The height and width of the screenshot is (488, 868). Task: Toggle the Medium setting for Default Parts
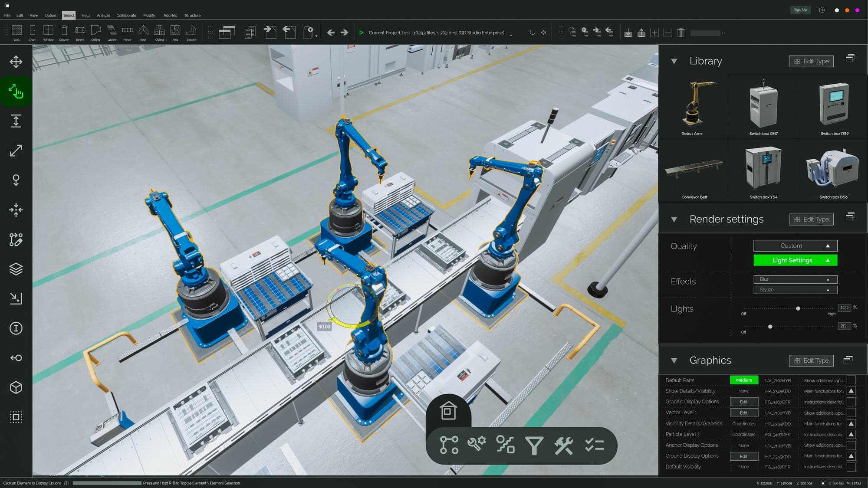[744, 380]
